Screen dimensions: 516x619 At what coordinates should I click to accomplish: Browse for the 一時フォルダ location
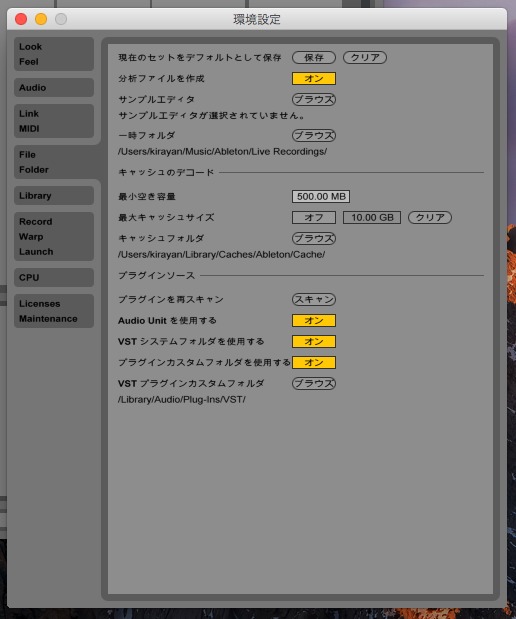tap(314, 135)
